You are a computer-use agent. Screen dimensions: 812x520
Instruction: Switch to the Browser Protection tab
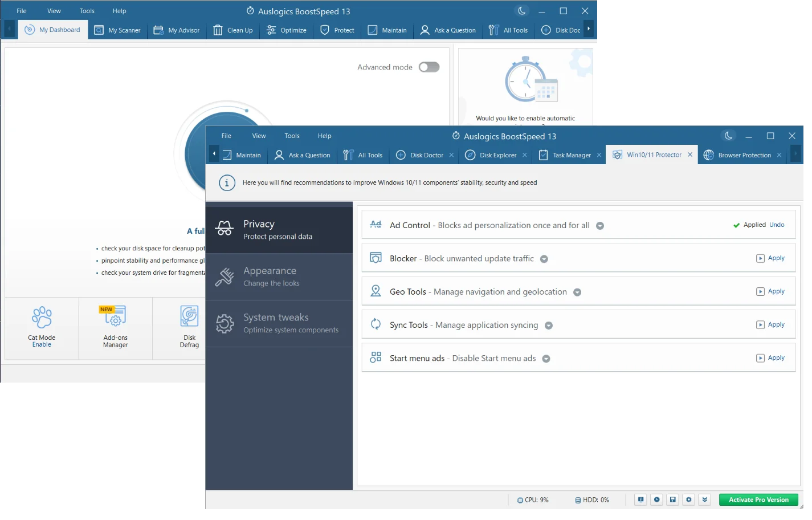click(744, 155)
